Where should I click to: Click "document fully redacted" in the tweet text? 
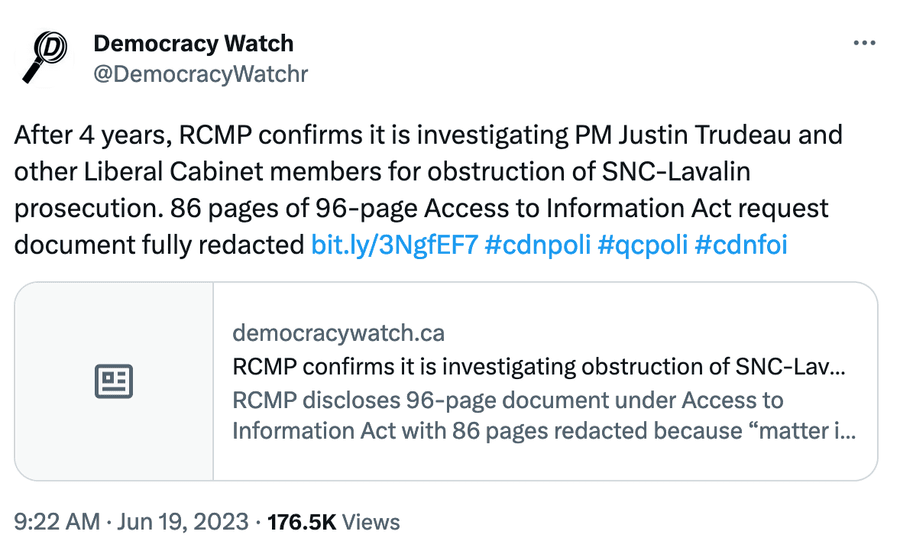160,244
